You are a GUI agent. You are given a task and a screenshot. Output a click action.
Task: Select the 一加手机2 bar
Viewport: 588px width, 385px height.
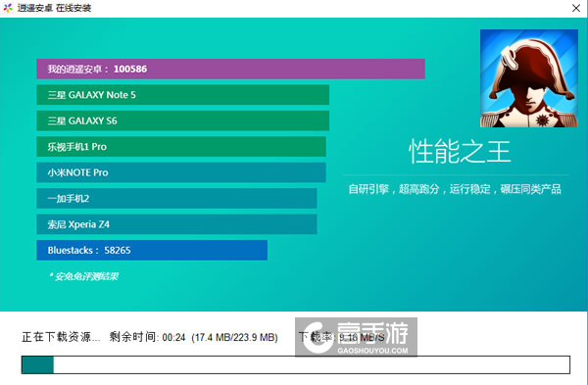click(176, 198)
